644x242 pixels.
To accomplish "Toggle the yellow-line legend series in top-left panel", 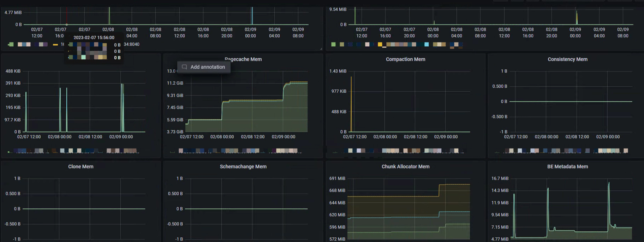I will [x=55, y=45].
